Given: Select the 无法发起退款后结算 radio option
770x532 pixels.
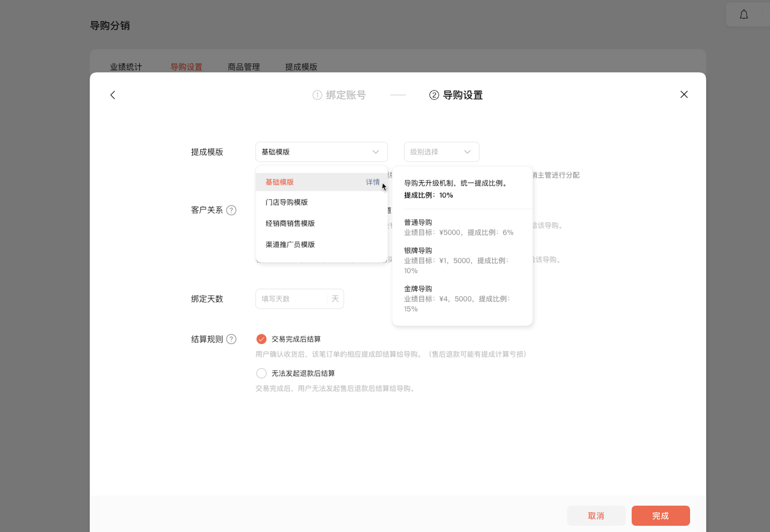Looking at the screenshot, I should [261, 373].
